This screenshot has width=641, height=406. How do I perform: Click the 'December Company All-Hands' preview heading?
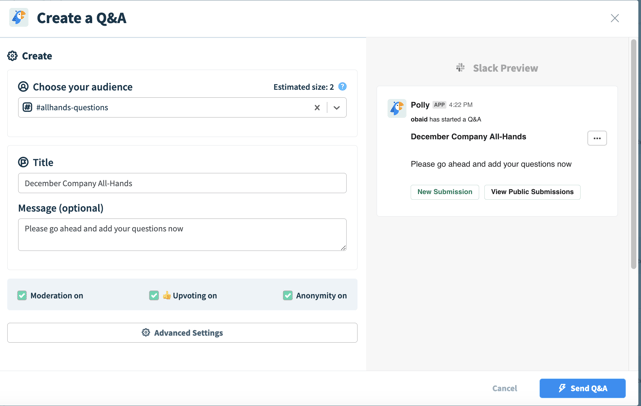coord(468,137)
